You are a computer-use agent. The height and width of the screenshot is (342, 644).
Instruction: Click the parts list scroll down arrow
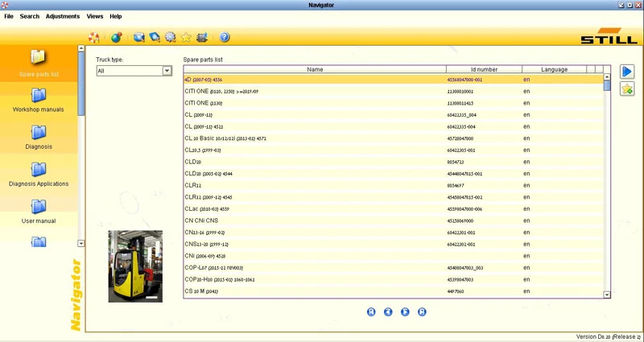[607, 295]
